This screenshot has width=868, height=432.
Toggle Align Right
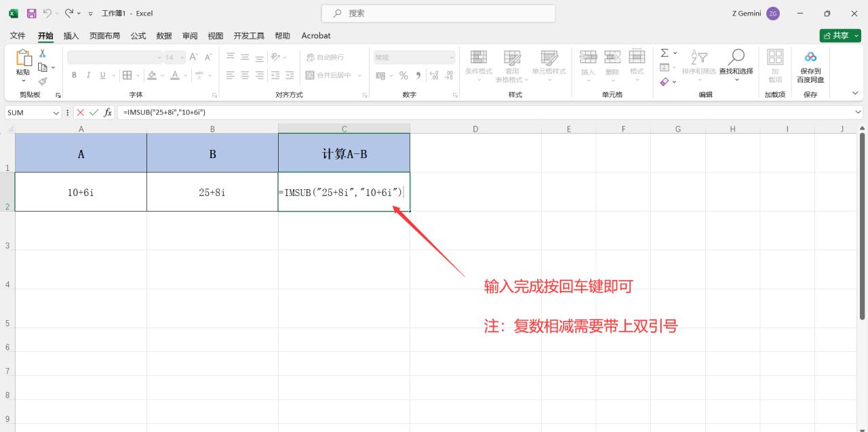(259, 75)
